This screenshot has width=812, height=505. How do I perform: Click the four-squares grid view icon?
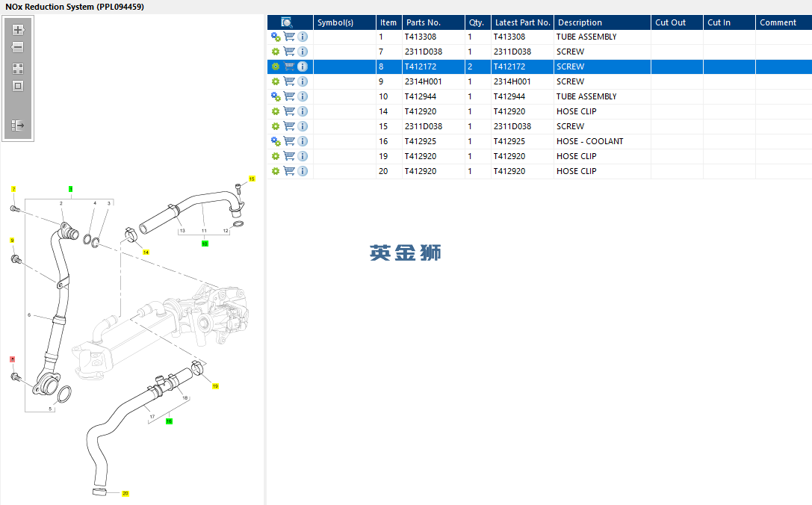[18, 69]
